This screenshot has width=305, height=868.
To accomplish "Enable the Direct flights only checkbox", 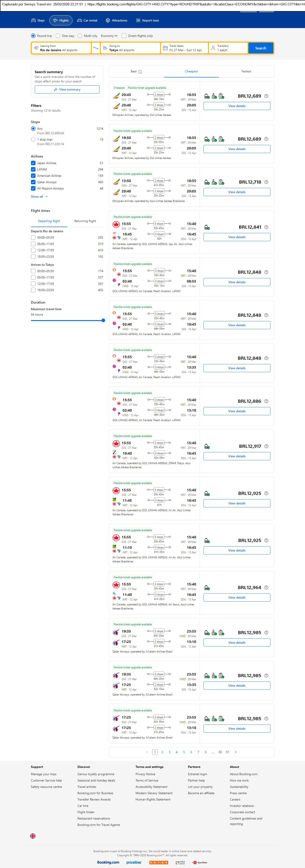I will [x=124, y=36].
